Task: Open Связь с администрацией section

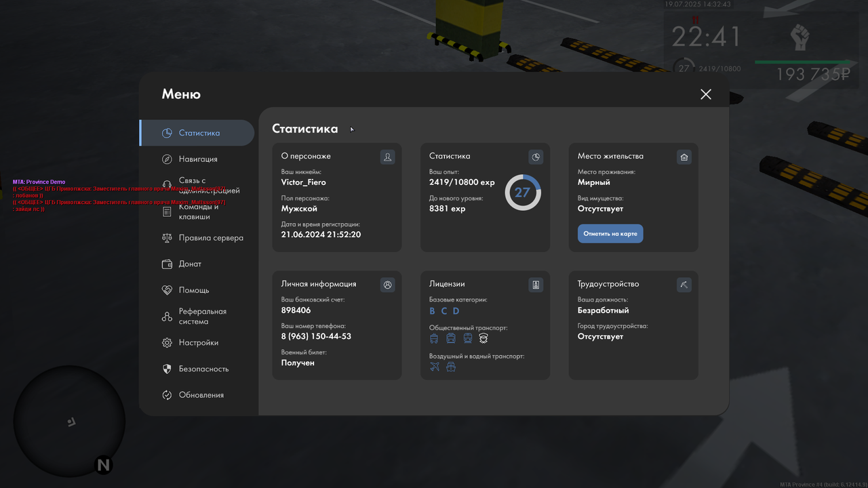Action: (x=197, y=186)
